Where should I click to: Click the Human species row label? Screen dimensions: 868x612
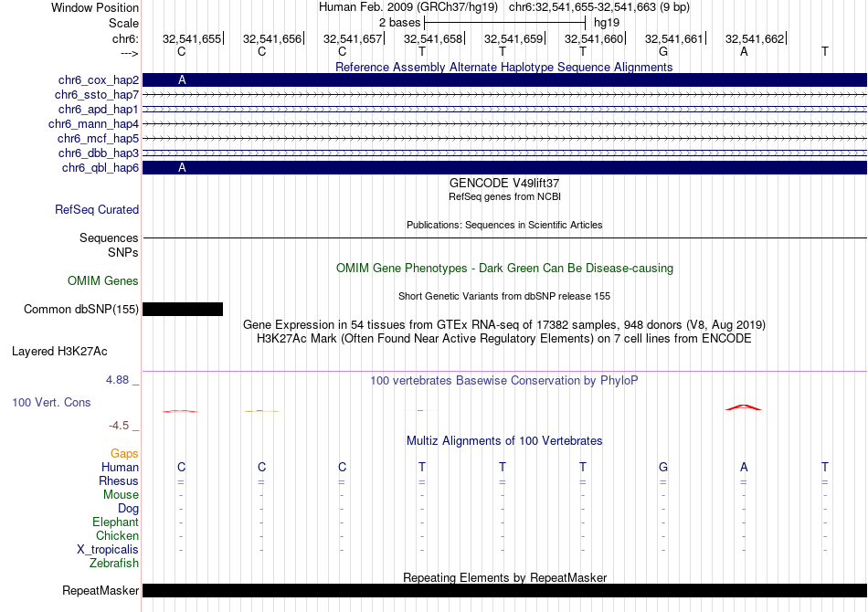tap(120, 468)
